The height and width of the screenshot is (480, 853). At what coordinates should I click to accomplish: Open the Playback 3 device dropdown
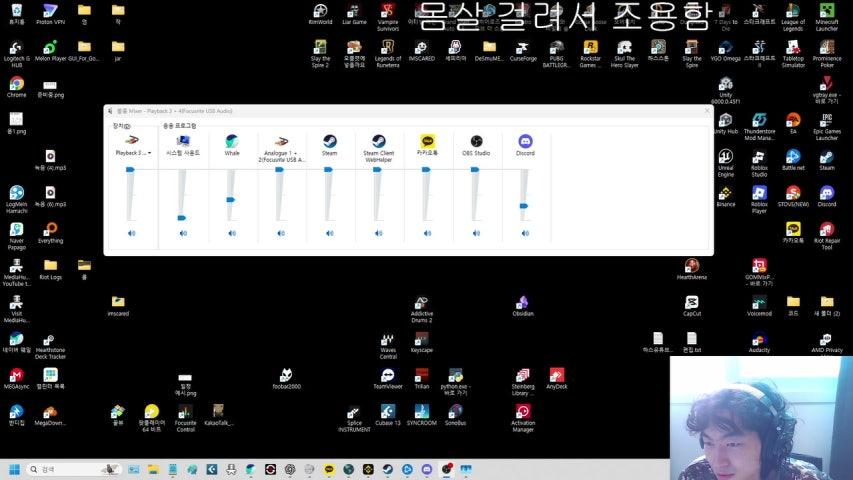click(x=133, y=153)
